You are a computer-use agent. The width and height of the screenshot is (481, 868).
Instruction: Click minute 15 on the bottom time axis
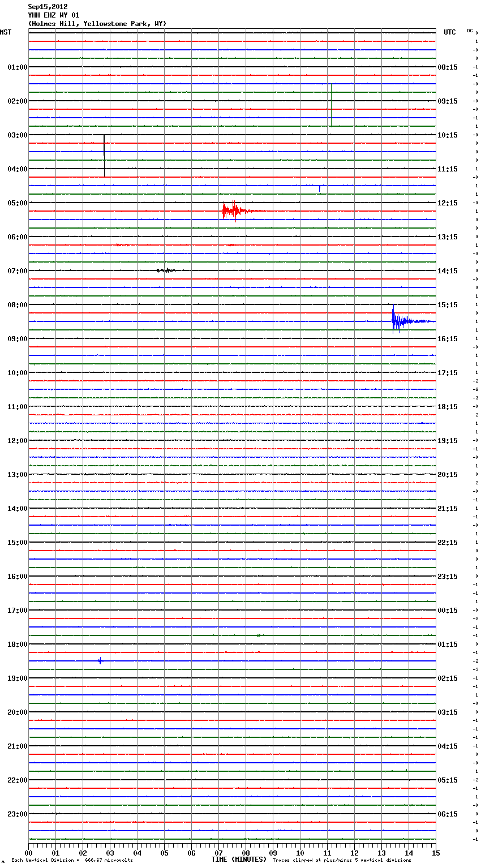point(436,853)
